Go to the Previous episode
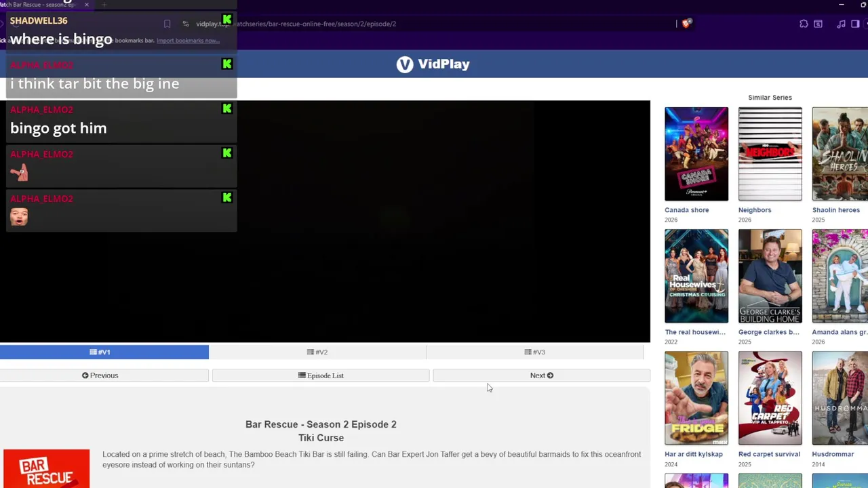This screenshot has width=868, height=488. pos(104,375)
